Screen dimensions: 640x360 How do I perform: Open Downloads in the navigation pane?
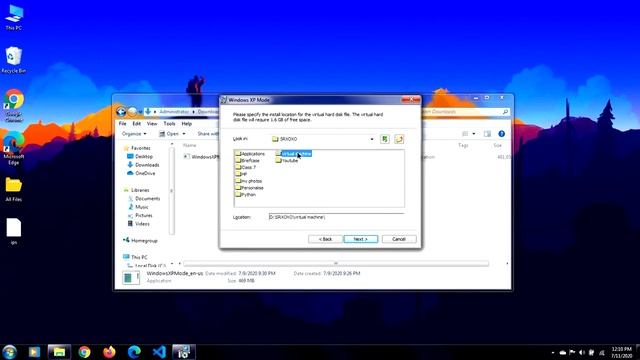point(143,165)
